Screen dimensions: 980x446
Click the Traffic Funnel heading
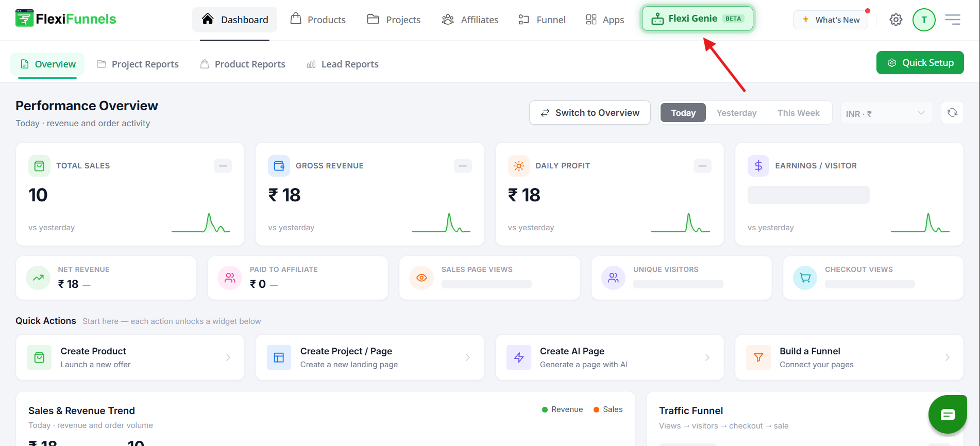(x=691, y=411)
